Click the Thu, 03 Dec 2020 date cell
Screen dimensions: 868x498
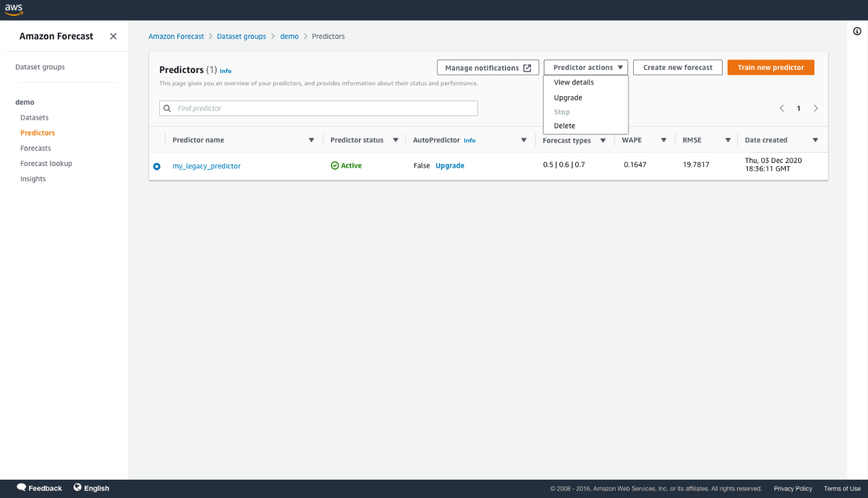coord(774,165)
